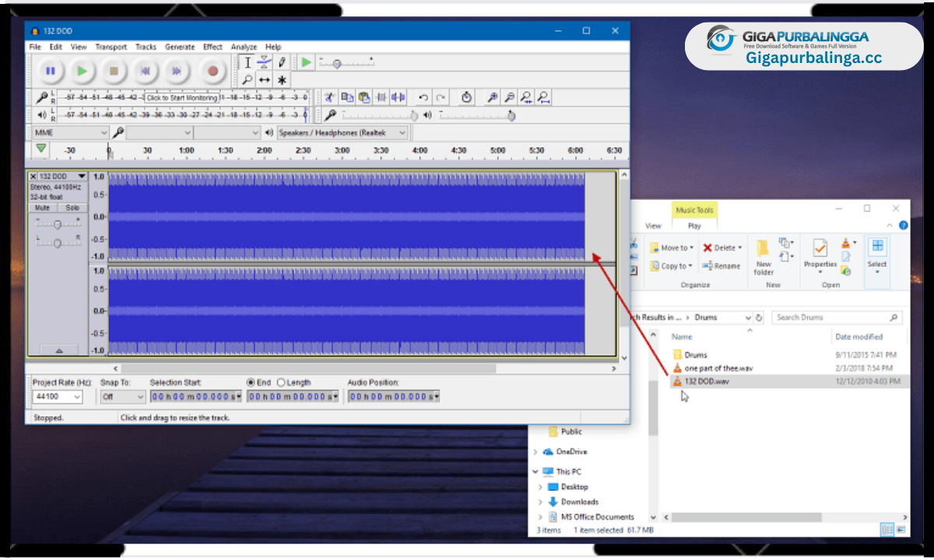
Task: Click Delete in Explorer ribbon
Action: tap(722, 248)
